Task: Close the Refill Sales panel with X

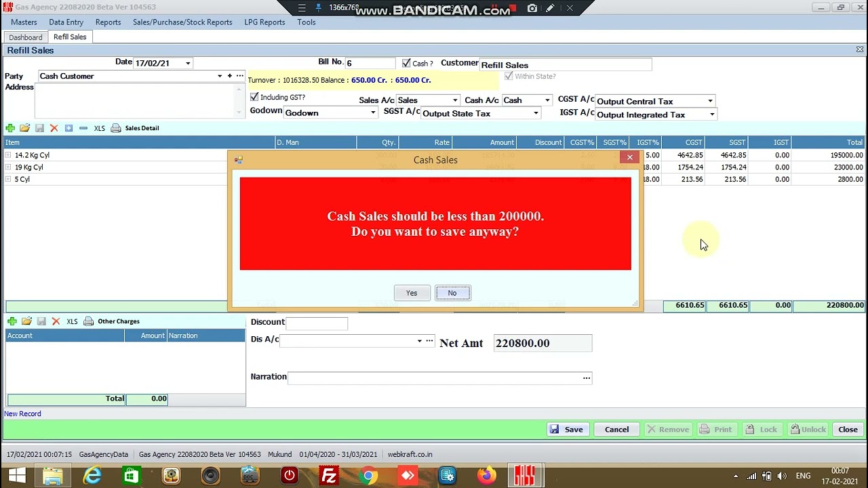Action: pos(860,49)
